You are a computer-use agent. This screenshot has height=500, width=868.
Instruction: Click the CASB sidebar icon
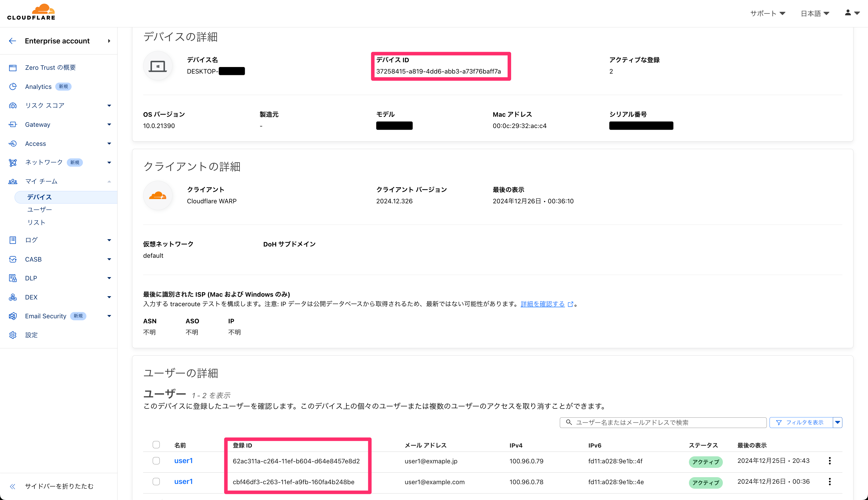click(13, 259)
